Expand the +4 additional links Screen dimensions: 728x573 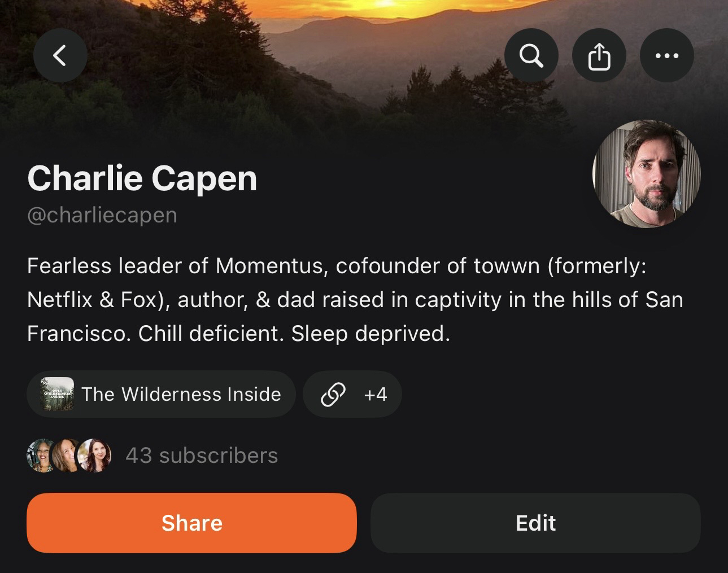click(x=352, y=394)
